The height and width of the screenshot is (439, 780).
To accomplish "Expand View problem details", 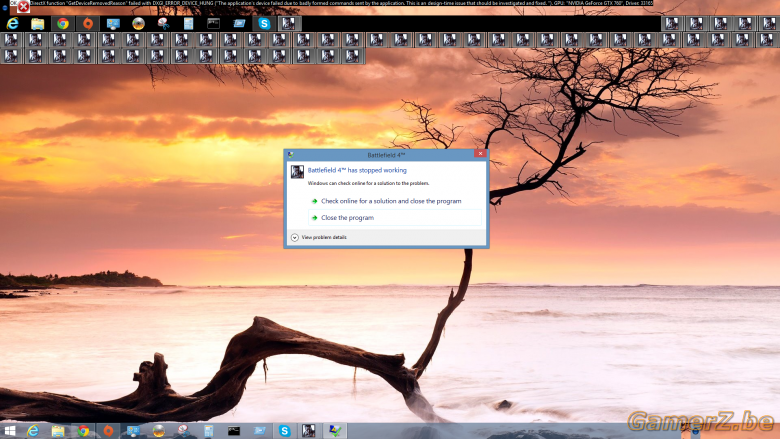I will pyautogui.click(x=319, y=237).
